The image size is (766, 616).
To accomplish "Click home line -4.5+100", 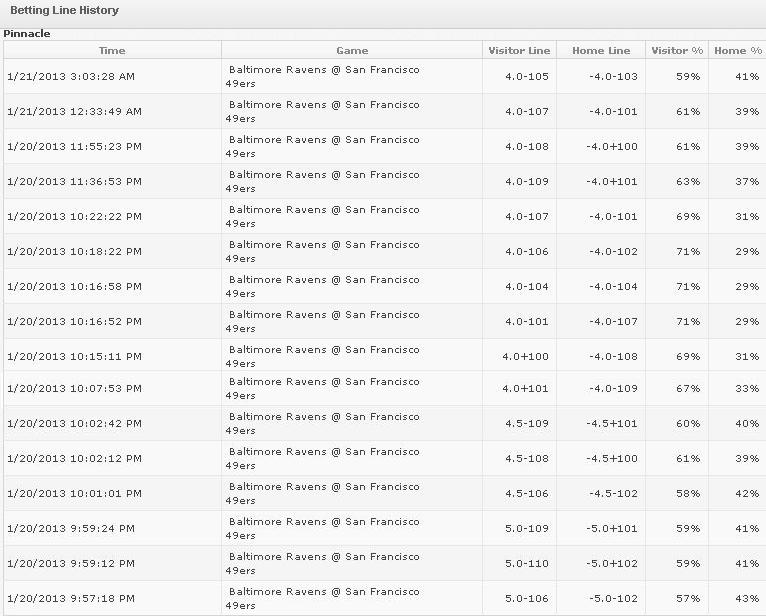I will point(612,459).
